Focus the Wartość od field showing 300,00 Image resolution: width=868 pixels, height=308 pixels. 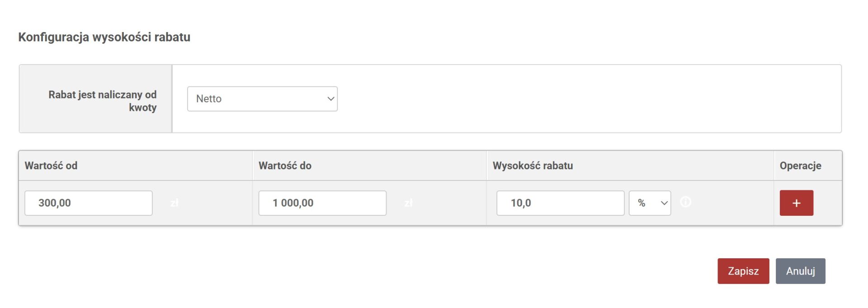(x=89, y=203)
